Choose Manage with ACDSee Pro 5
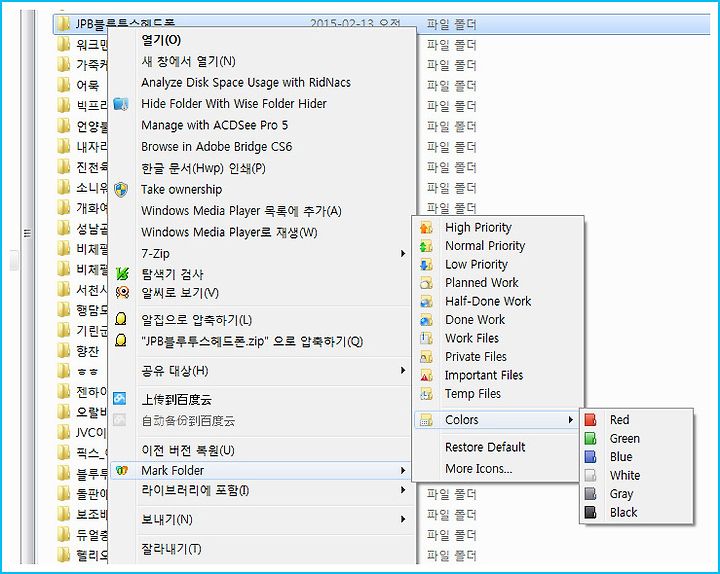 (215, 125)
